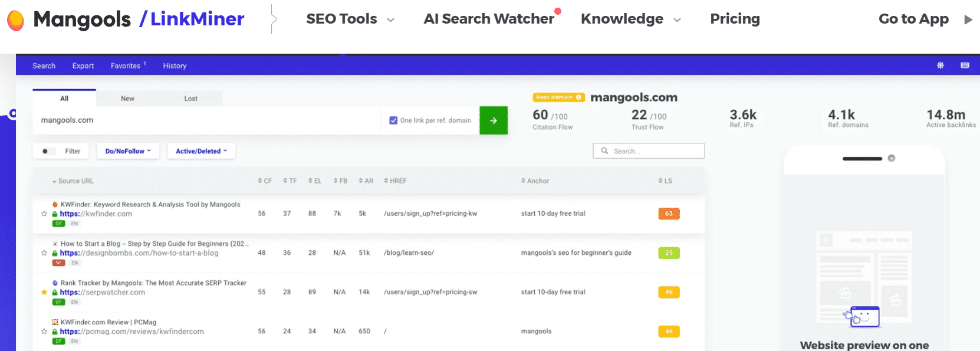Image resolution: width=980 pixels, height=351 pixels.
Task: Open the SEO Tools dropdown menu
Action: [x=350, y=19]
